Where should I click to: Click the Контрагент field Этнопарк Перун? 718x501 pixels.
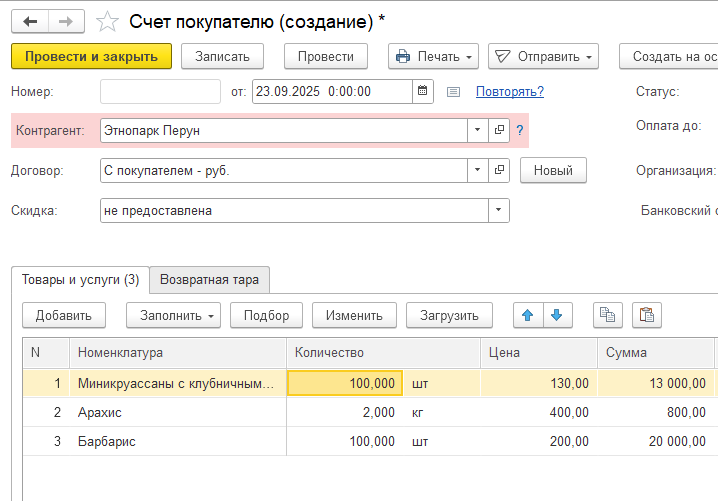click(x=284, y=130)
